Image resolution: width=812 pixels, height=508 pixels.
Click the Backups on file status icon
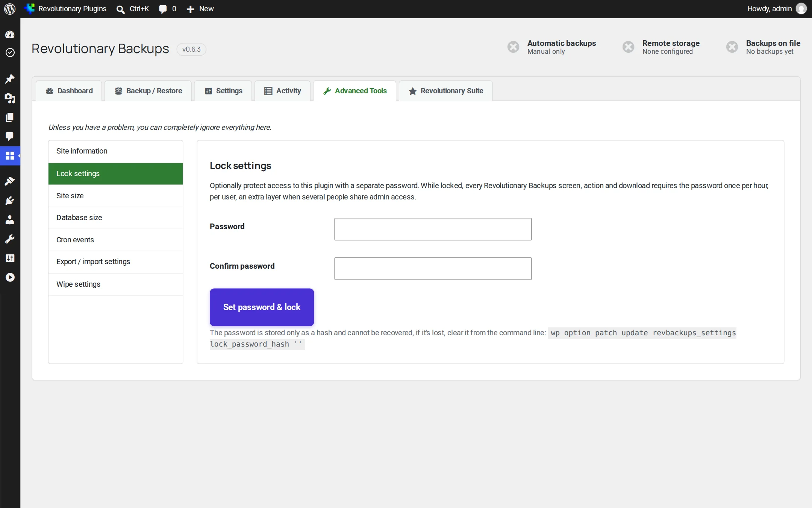[732, 47]
